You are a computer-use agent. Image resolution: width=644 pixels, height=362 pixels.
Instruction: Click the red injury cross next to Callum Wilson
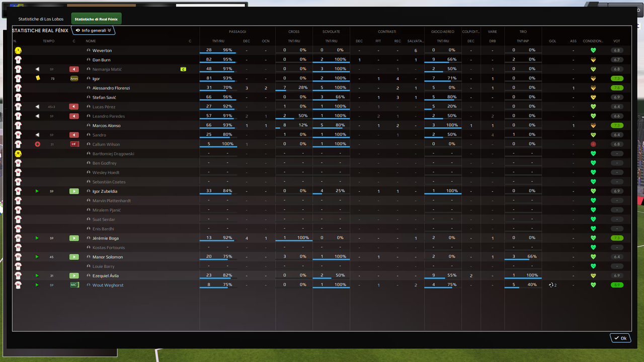(37, 144)
